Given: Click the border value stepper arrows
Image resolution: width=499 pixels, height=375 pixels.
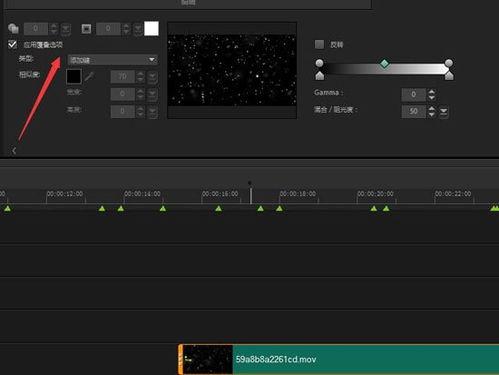Looking at the screenshot, I should (126, 29).
